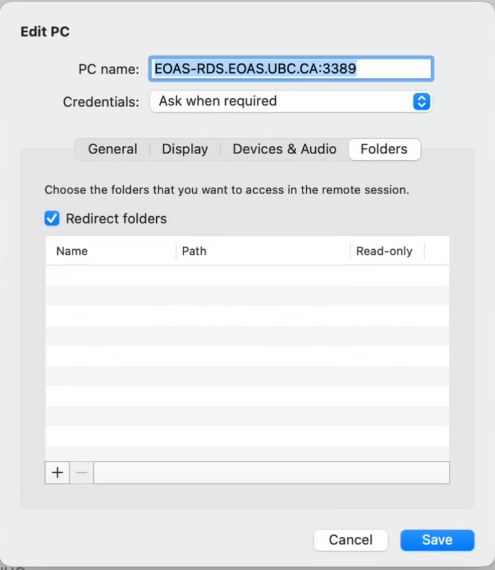Toggle redirection via the Redirect folders label
Image resolution: width=495 pixels, height=570 pixels.
tap(116, 219)
